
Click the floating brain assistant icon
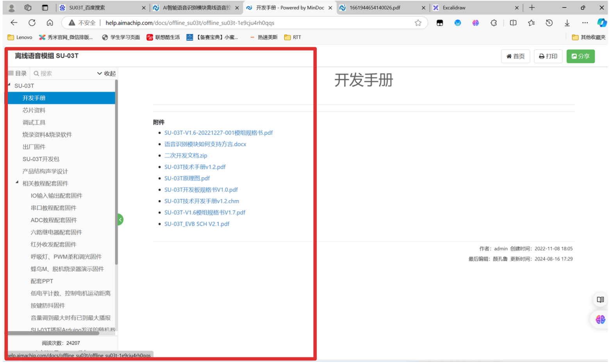600,320
